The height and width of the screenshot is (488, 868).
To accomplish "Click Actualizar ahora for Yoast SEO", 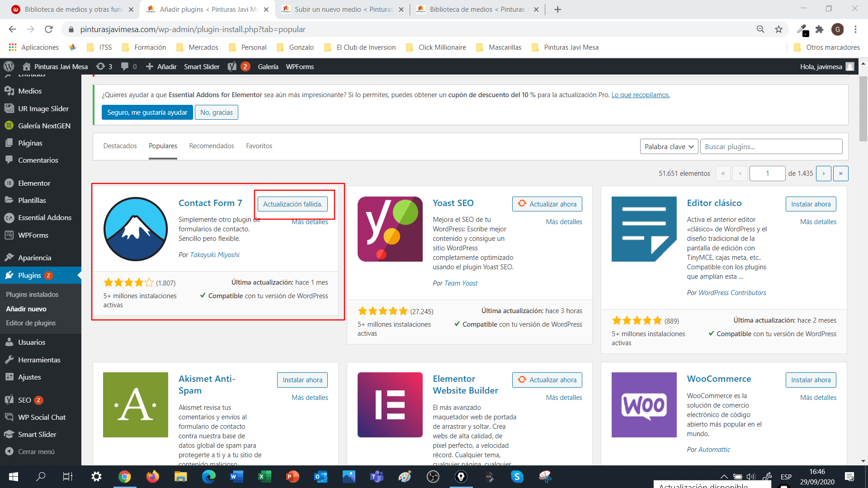I will click(x=547, y=204).
